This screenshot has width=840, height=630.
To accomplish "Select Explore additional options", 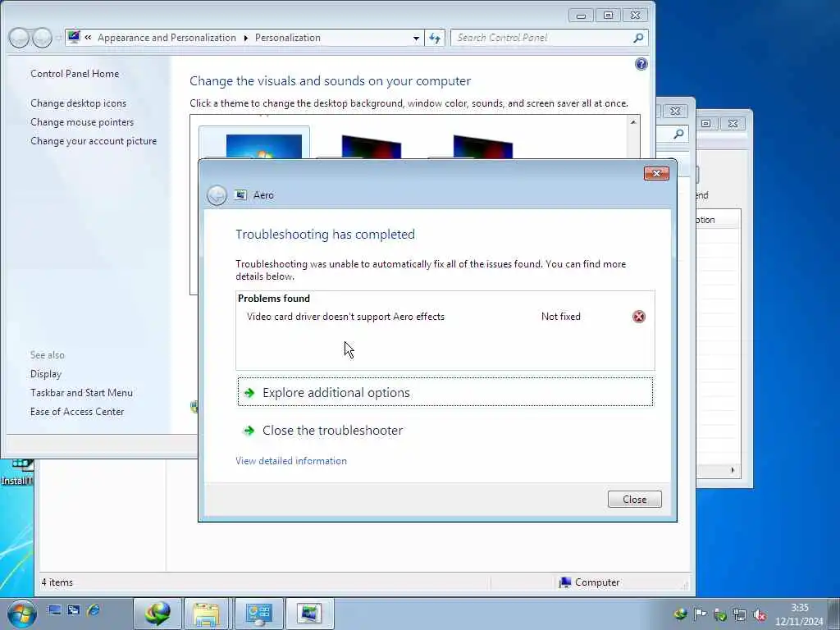I will coord(445,392).
